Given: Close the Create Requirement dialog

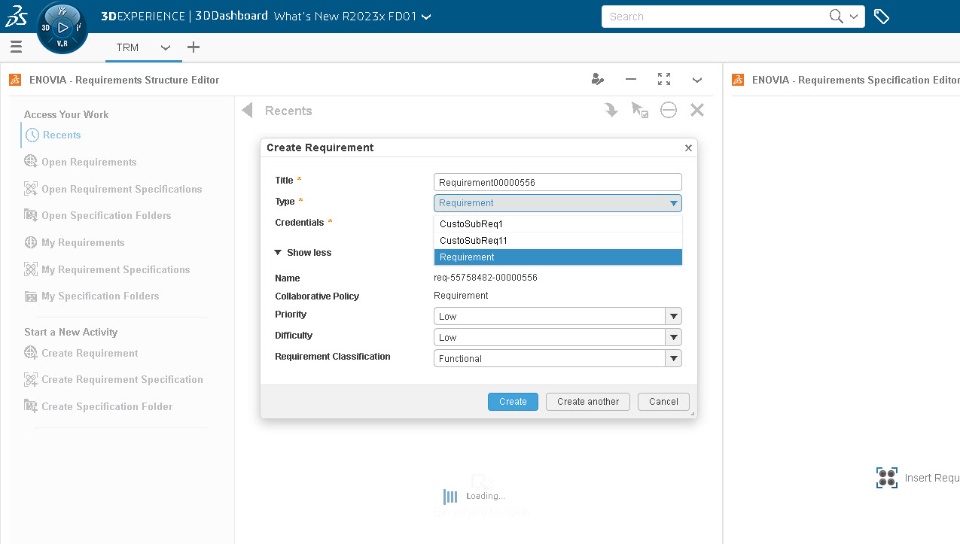Looking at the screenshot, I should (x=688, y=147).
